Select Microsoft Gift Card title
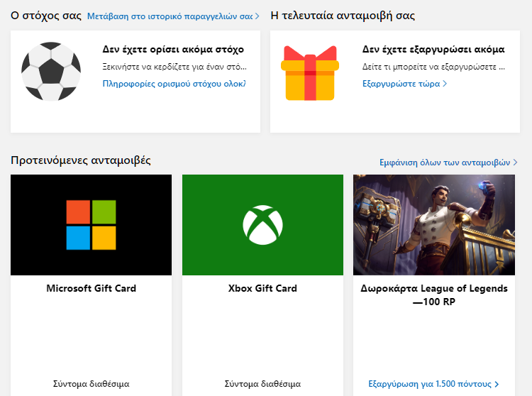This screenshot has width=532, height=396. (x=91, y=288)
